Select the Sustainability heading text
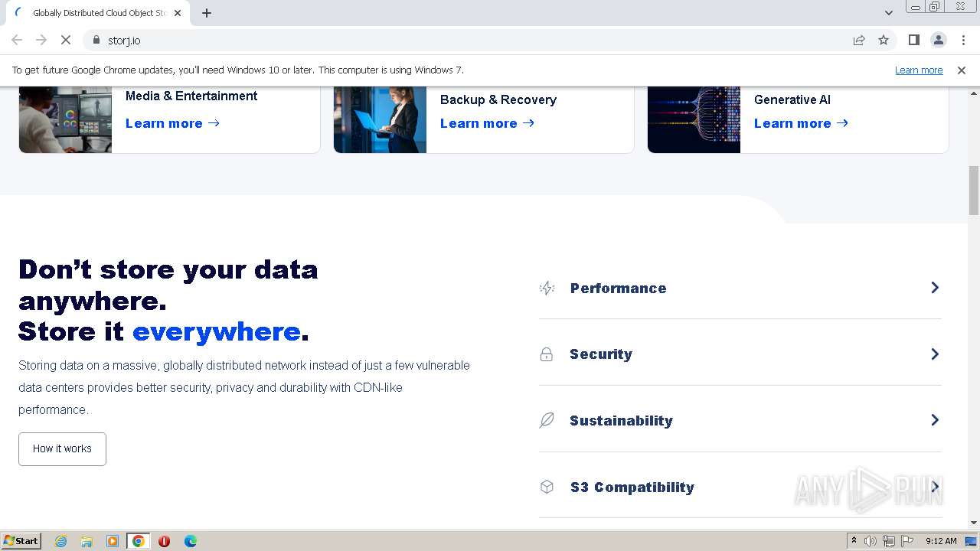Screen dimensions: 980x551 621,421
